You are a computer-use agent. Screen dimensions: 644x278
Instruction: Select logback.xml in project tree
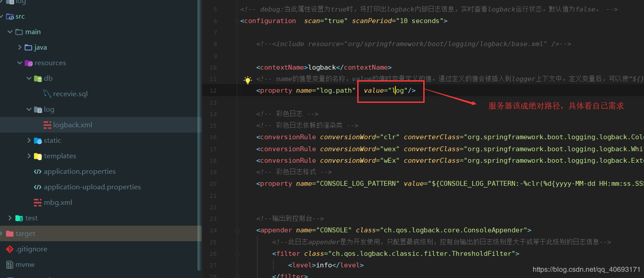tap(101, 125)
